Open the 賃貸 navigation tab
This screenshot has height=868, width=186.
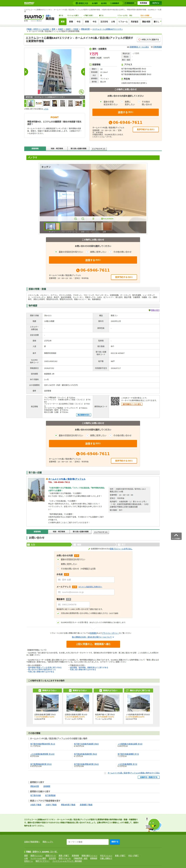click(x=62, y=22)
